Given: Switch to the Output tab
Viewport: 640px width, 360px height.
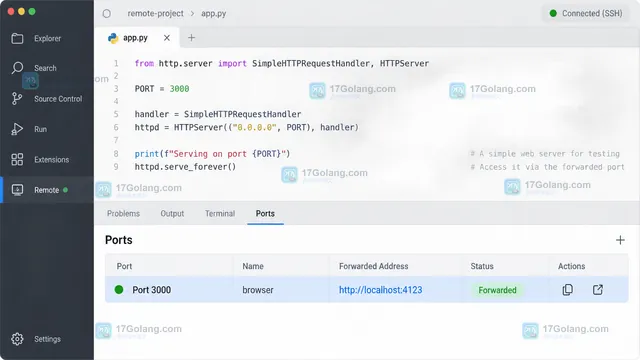Looking at the screenshot, I should pyautogui.click(x=172, y=213).
